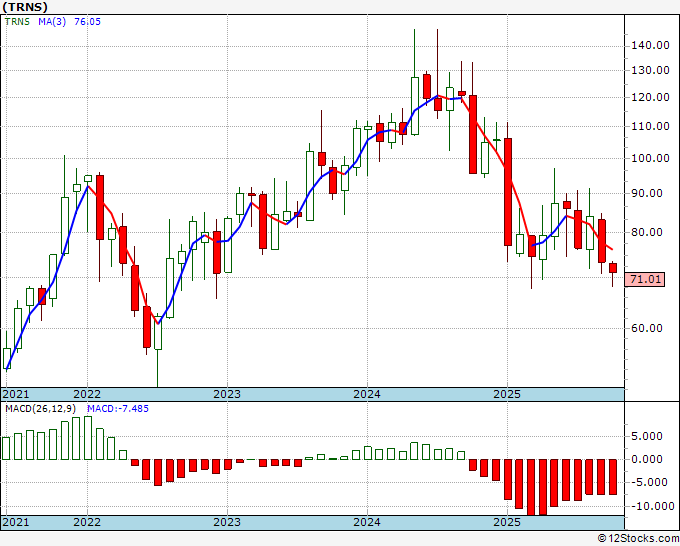Viewport: 680px width, 546px height.
Task: Click the 71.01 current price tag
Action: [x=645, y=279]
